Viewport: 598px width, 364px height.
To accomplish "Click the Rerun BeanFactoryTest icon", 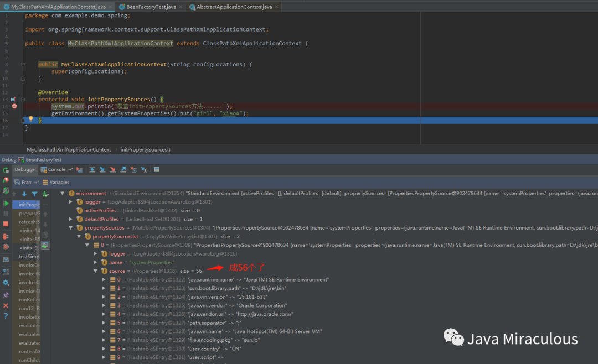I will pos(6,170).
